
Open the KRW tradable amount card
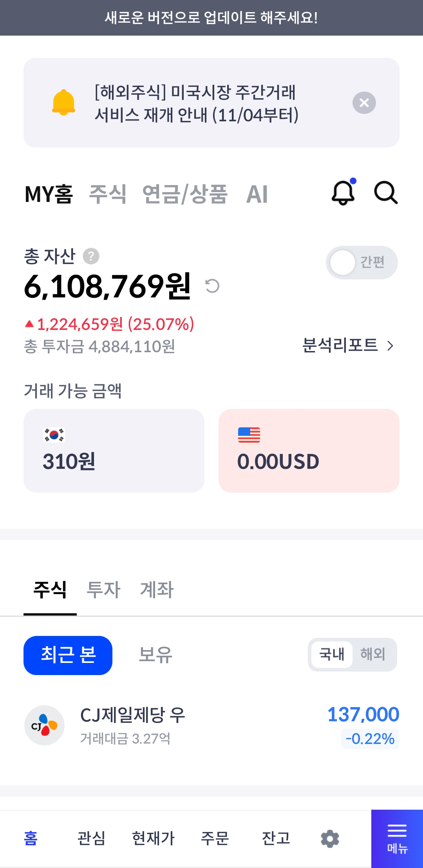coord(114,450)
